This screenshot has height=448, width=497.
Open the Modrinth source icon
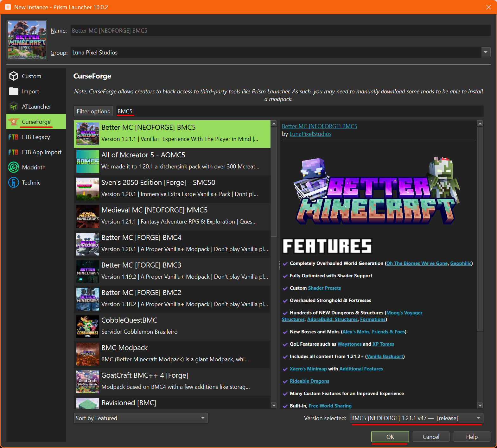pos(14,167)
